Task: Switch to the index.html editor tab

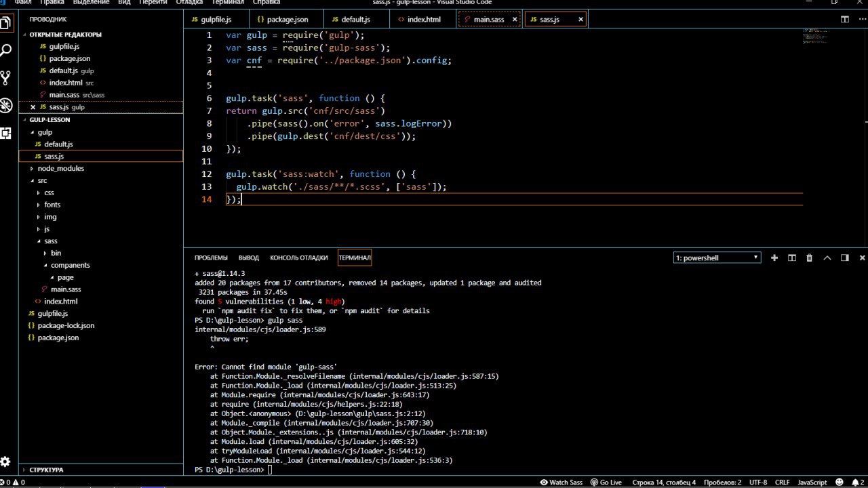Action: [424, 20]
